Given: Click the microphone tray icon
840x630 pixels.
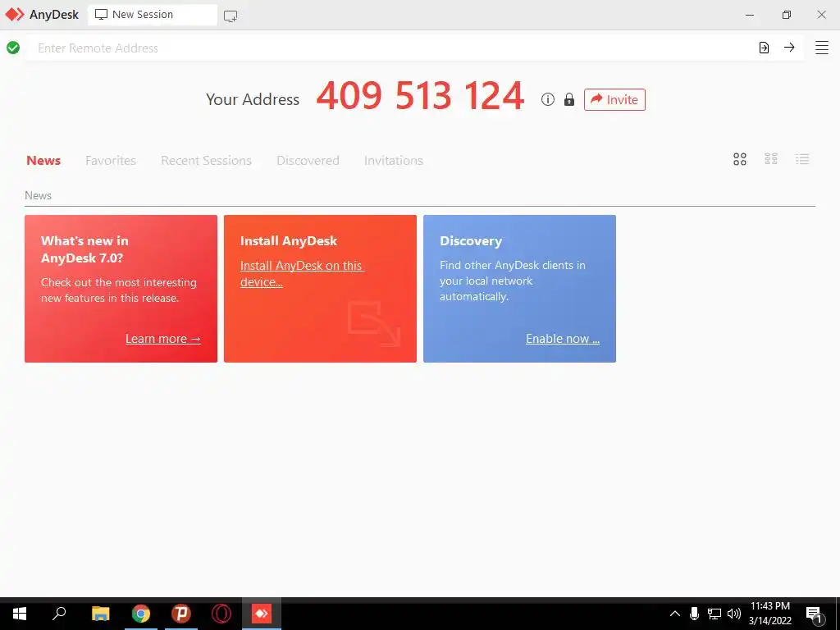Looking at the screenshot, I should click(694, 614).
